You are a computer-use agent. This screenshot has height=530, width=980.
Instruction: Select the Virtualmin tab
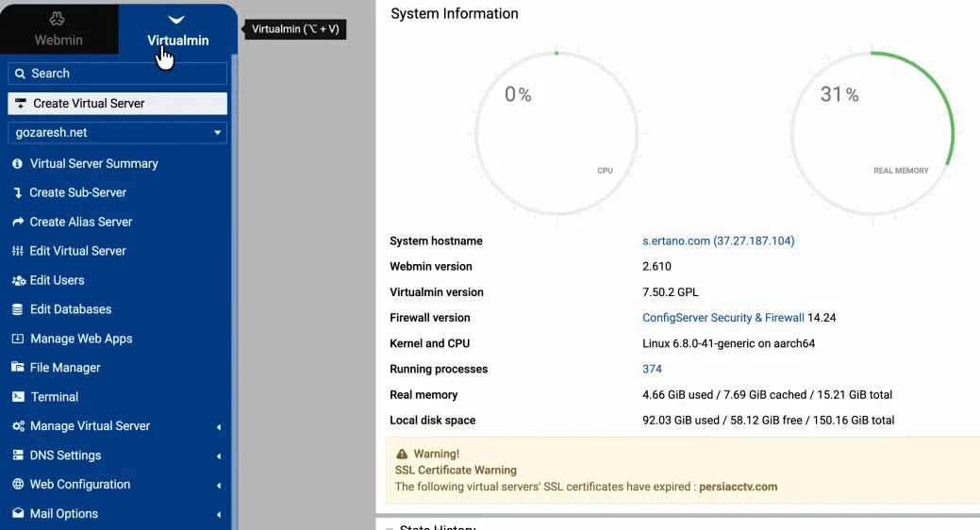coord(177,29)
